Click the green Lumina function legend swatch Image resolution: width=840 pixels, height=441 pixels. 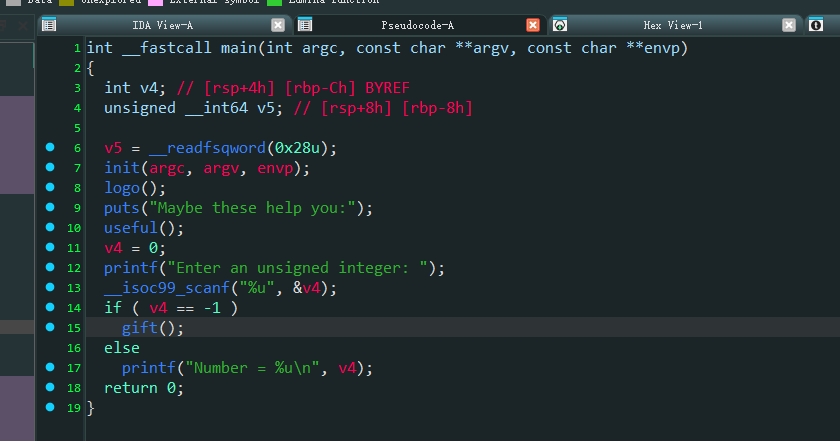coord(274,2)
